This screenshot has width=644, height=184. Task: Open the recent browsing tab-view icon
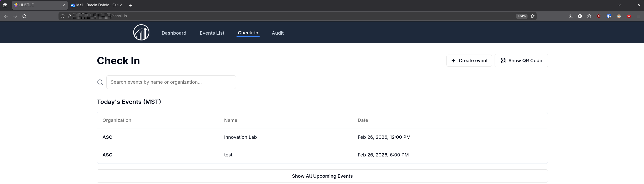5,5
